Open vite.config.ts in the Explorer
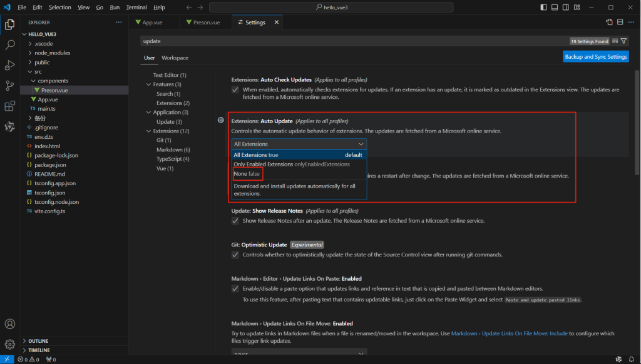The image size is (641, 364). (x=74, y=211)
